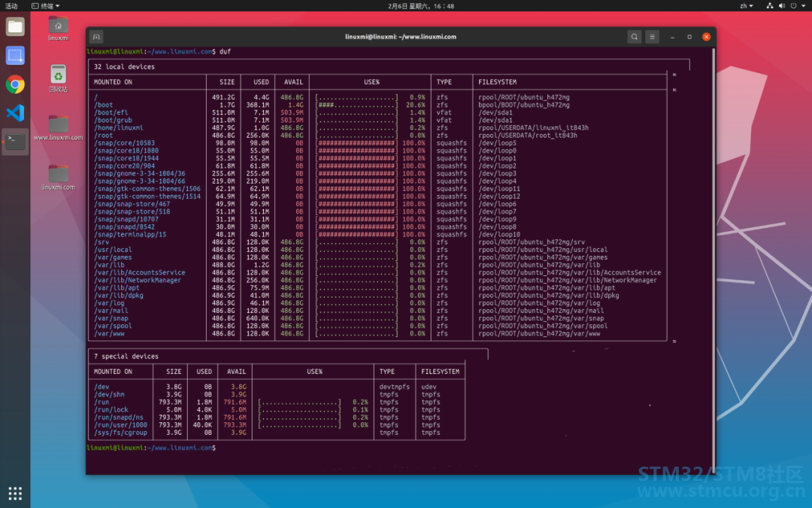Click the new tab button in terminal
The height and width of the screenshot is (508, 812).
(96, 37)
